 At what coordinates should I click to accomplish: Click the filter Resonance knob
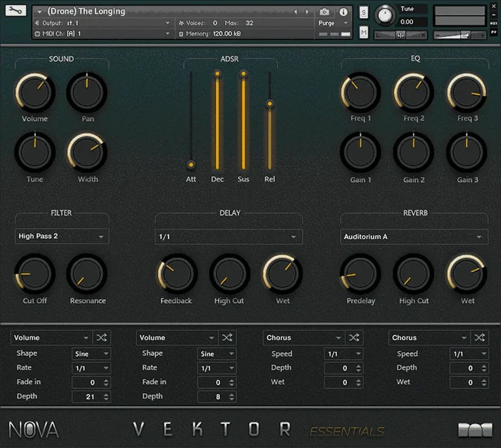click(86, 273)
